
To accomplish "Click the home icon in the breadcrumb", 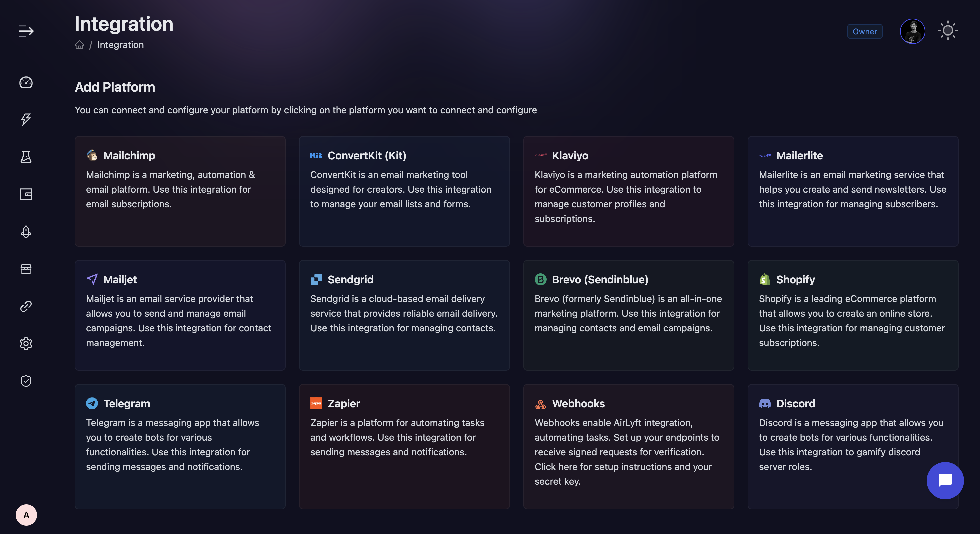I will click(79, 45).
